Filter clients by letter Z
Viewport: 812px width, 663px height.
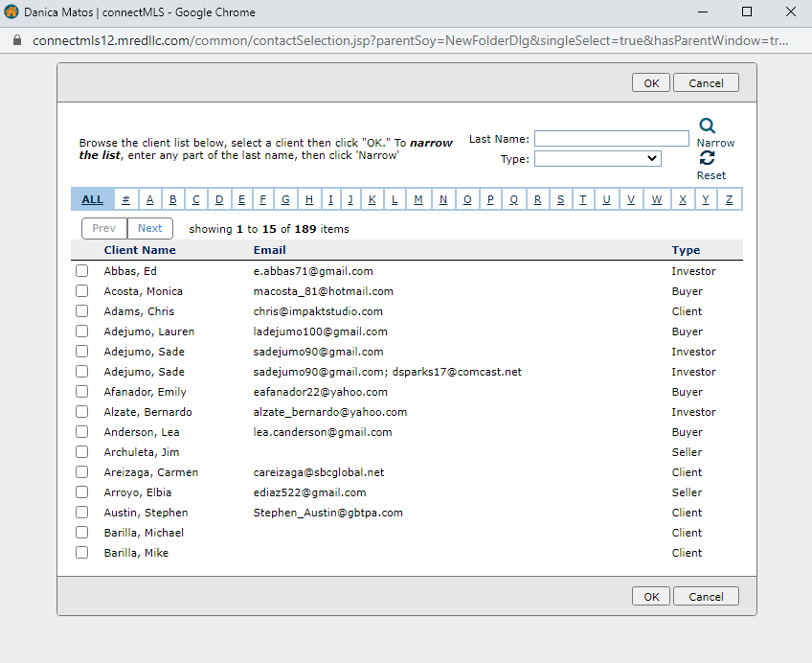click(x=729, y=199)
